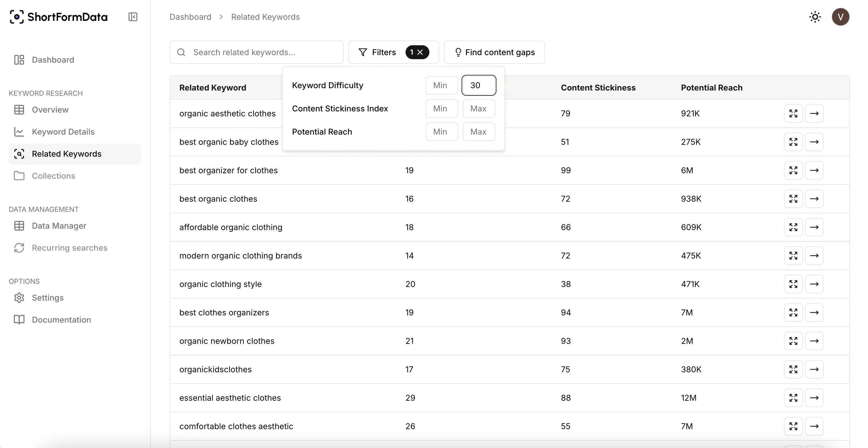Open arrow for organic aesthetic clothes
The height and width of the screenshot is (448, 868).
pos(814,113)
